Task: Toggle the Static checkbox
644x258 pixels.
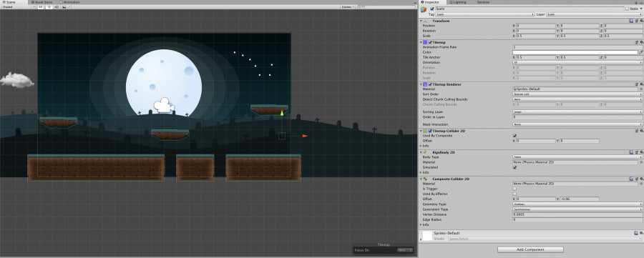Action: point(627,9)
